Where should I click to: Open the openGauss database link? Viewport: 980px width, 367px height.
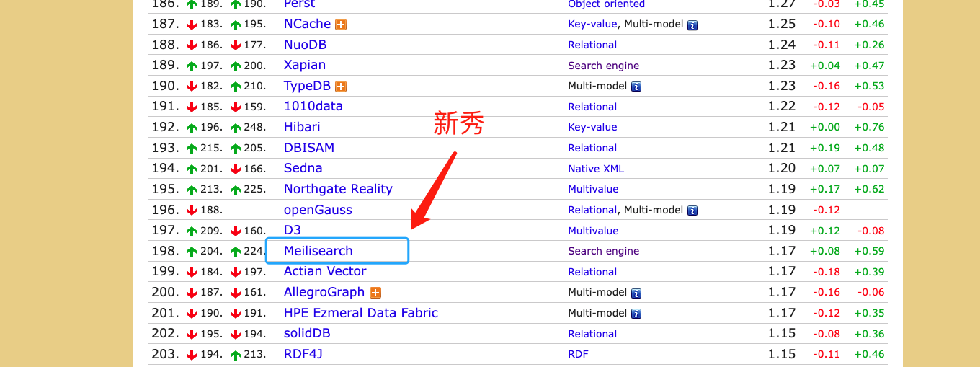coord(318,210)
